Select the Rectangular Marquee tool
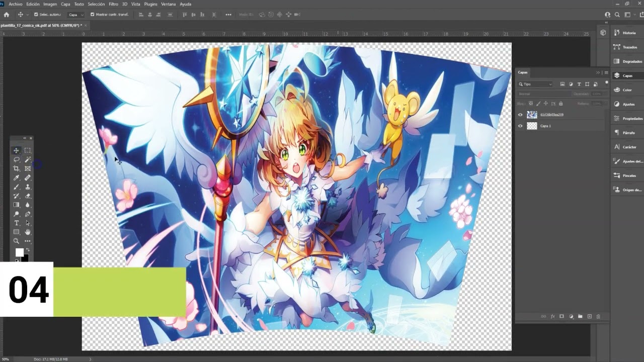The image size is (644, 362). point(28,150)
